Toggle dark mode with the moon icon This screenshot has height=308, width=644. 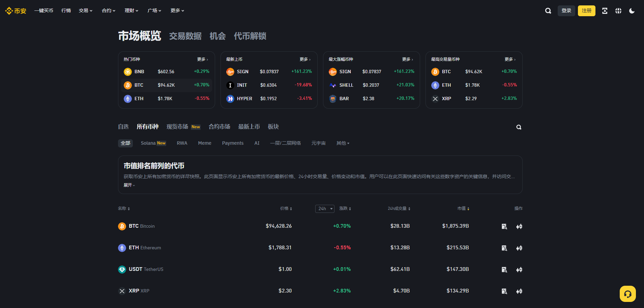point(632,10)
